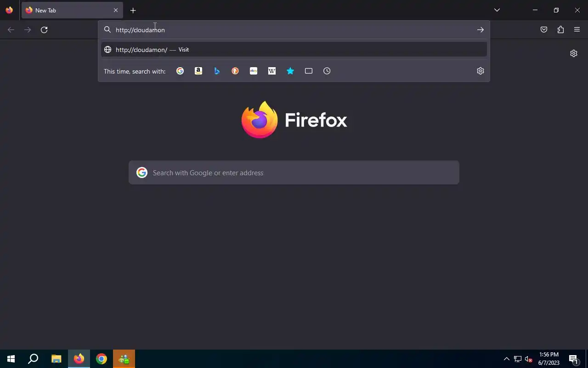Choose the Bing search shortcut icon
The image size is (588, 368).
coord(217,71)
